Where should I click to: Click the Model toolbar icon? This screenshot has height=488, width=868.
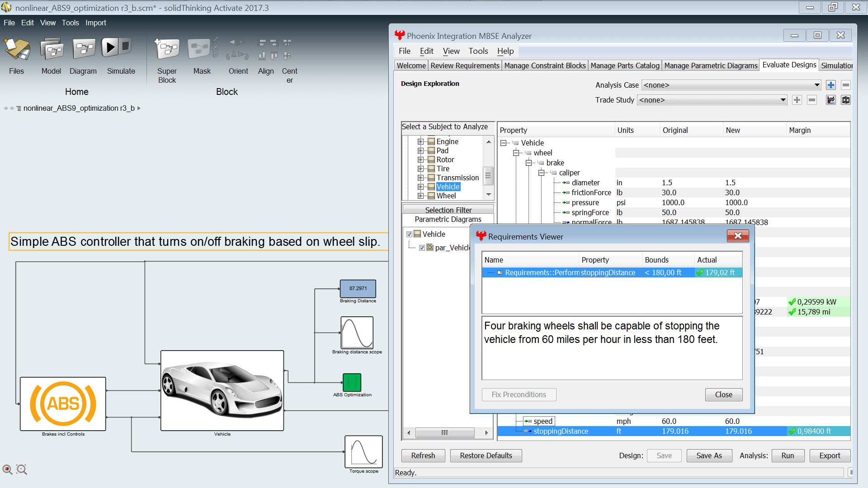(52, 49)
